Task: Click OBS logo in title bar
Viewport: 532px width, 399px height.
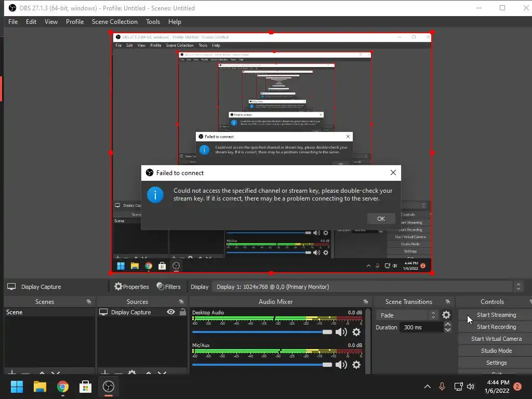Action: [x=12, y=8]
